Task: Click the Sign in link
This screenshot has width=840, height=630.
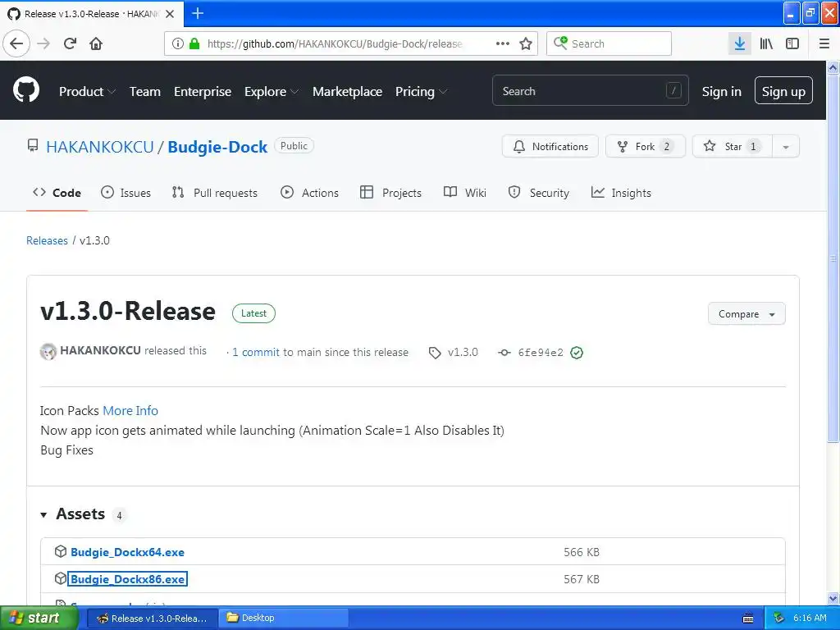Action: 722,92
